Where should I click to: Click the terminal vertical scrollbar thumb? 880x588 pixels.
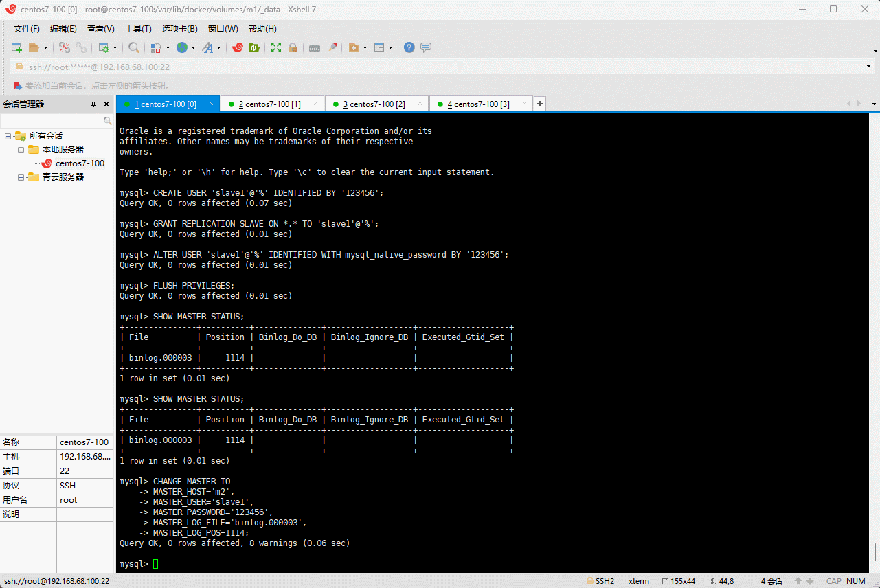click(x=875, y=552)
